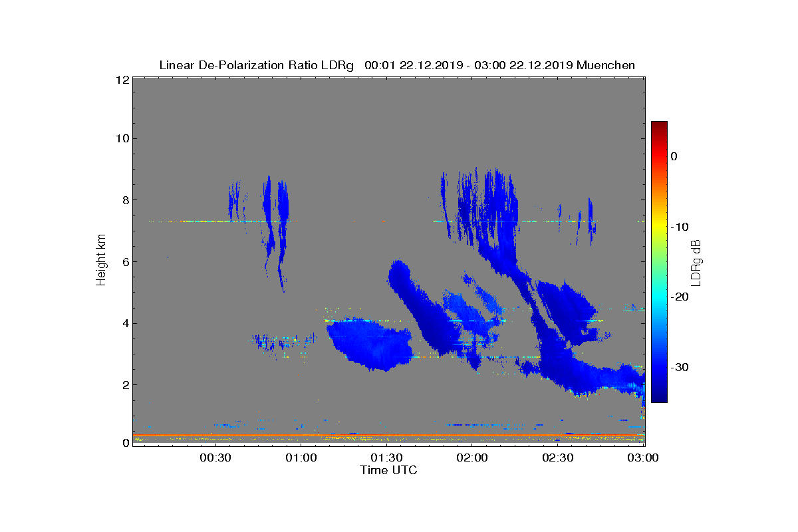
Task: Click the height tick label 2
Action: tap(124, 384)
